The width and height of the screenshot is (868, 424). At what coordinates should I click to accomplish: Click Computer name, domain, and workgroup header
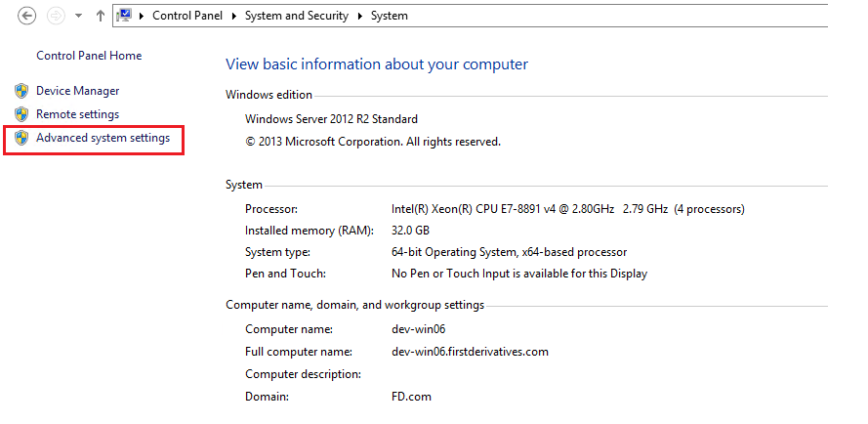pos(354,305)
